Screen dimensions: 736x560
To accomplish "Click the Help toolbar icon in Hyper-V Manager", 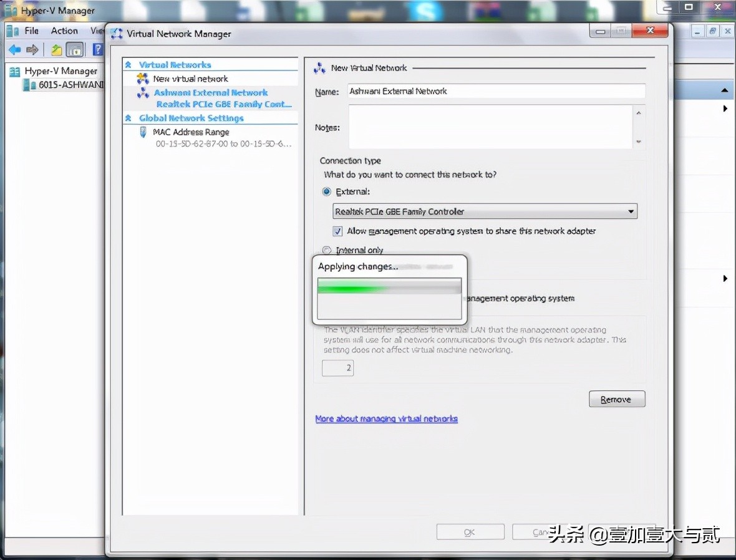I will [x=97, y=49].
